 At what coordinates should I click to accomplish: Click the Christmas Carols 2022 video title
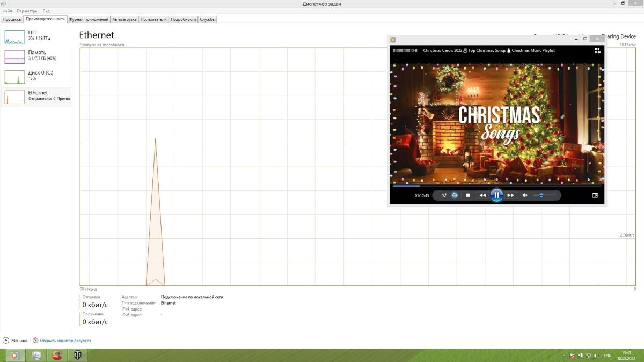coord(489,50)
